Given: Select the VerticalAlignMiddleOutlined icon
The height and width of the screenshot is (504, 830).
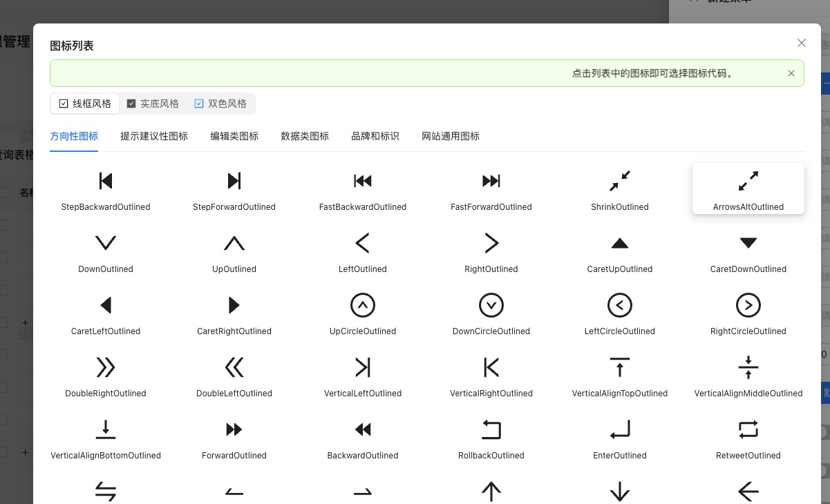Looking at the screenshot, I should tap(748, 374).
